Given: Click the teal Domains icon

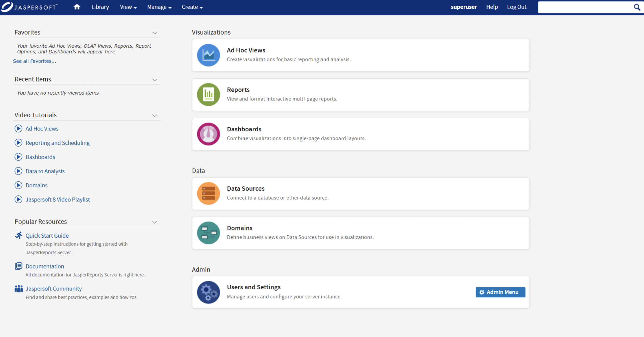Looking at the screenshot, I should tap(208, 233).
